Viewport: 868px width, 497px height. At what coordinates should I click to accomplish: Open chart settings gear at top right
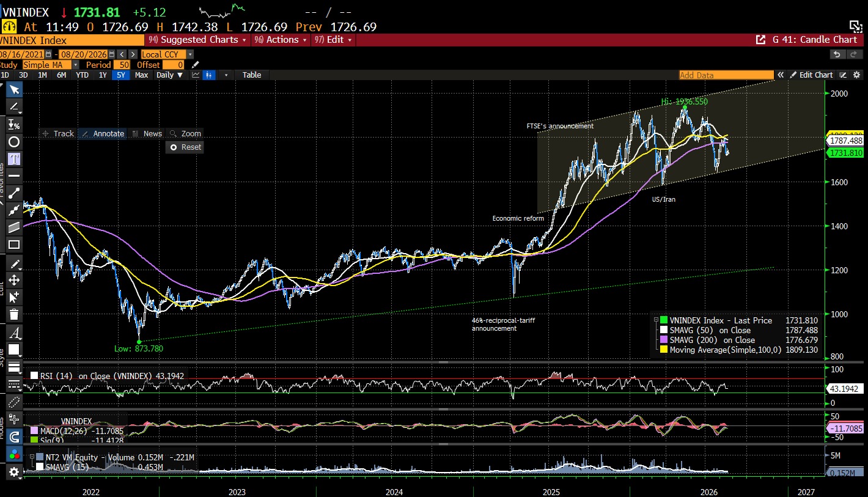coord(856,75)
